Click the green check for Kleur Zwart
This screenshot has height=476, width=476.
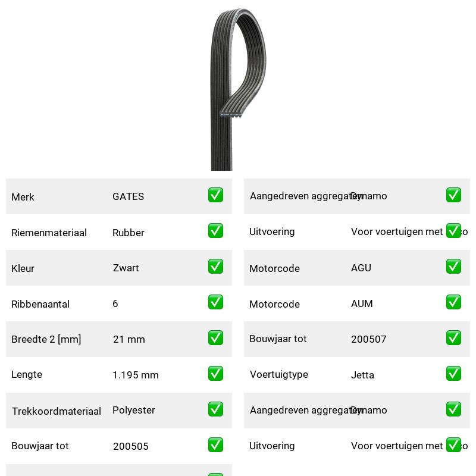click(x=215, y=266)
